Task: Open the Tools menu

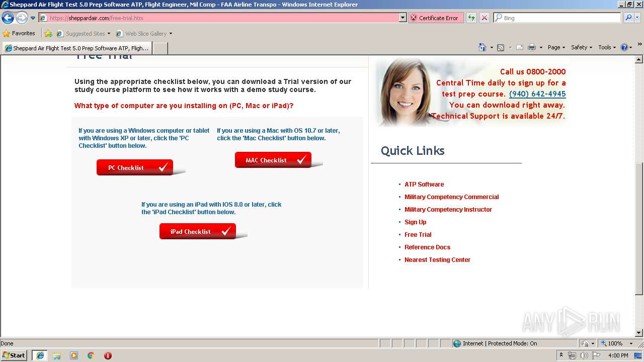Action: click(607, 47)
